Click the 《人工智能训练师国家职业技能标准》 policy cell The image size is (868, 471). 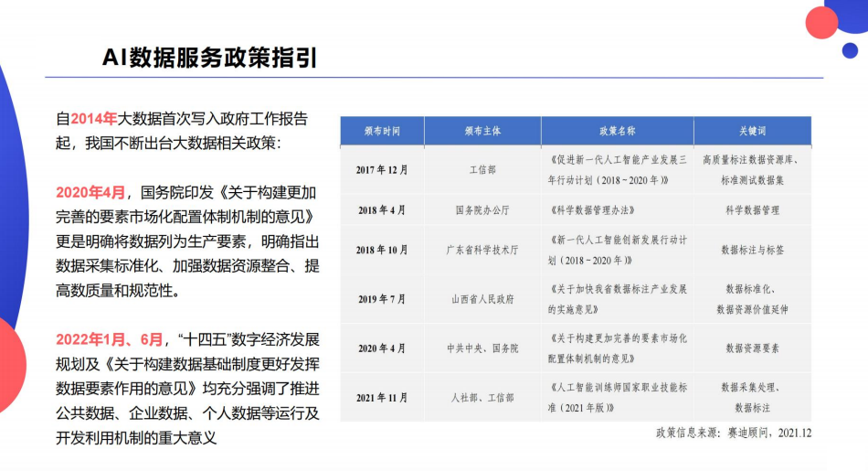click(x=618, y=398)
